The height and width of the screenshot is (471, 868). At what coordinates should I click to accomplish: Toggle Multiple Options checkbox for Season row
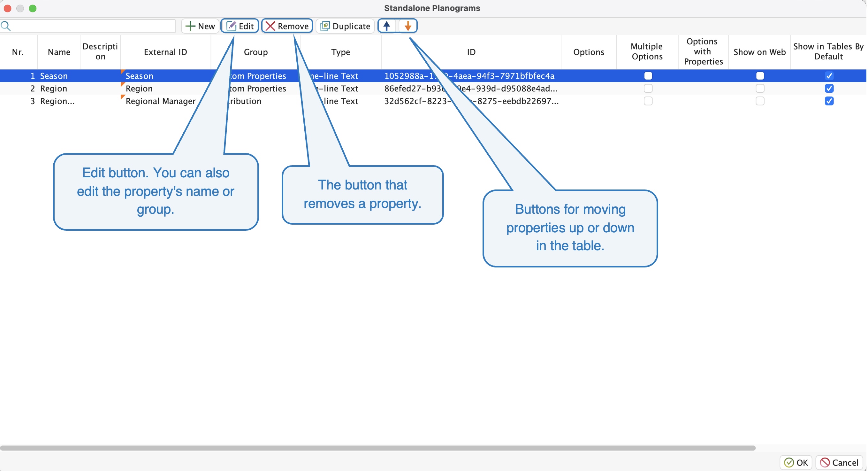pos(648,76)
